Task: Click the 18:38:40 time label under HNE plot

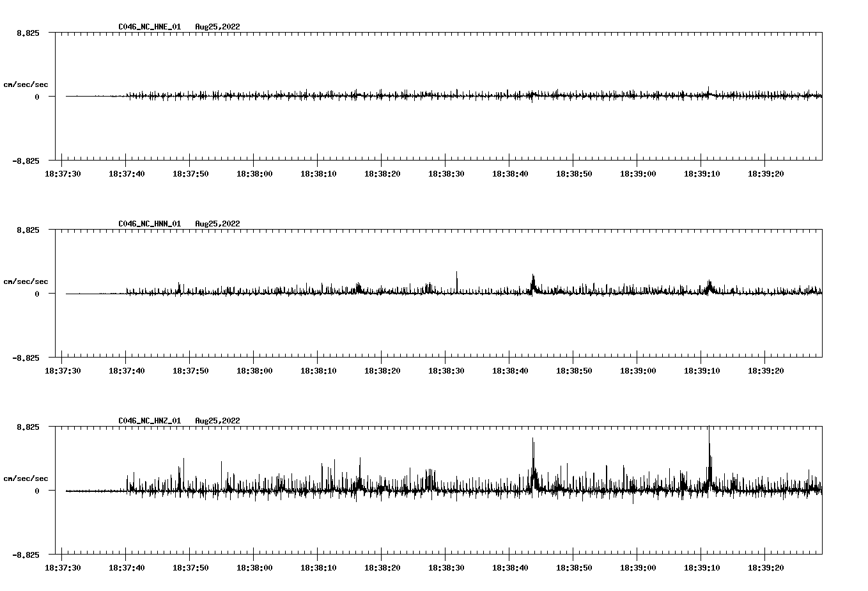Action: pyautogui.click(x=510, y=173)
